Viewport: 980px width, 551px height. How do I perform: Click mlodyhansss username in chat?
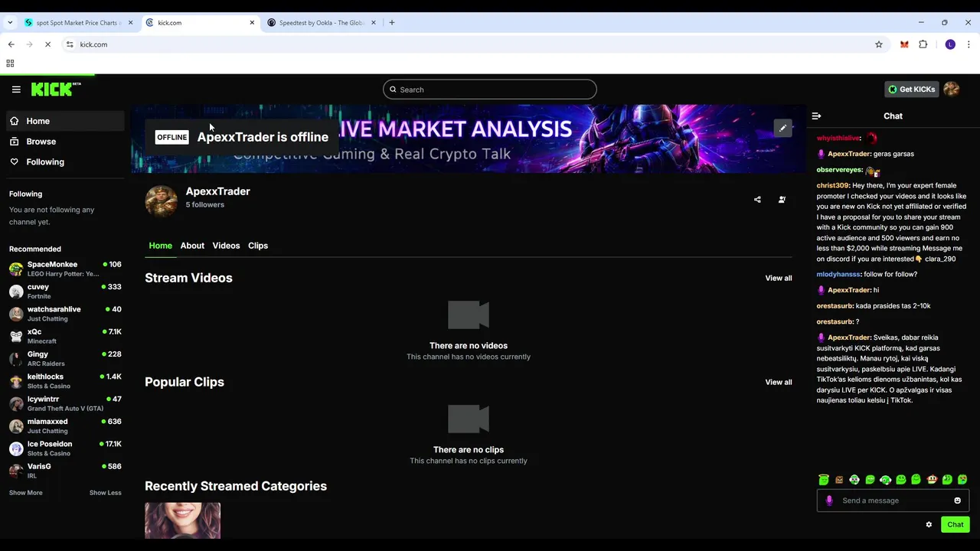[x=838, y=274]
